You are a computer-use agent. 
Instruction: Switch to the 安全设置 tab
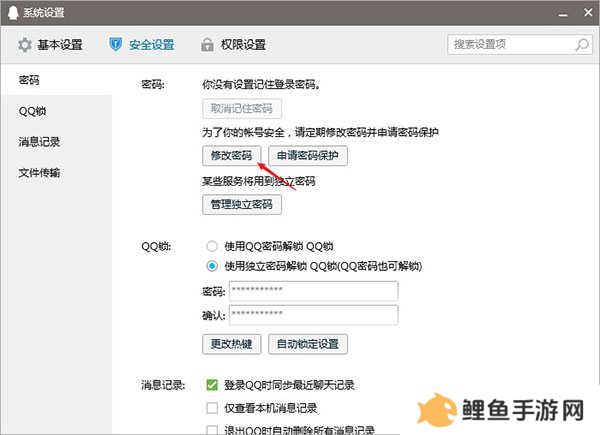tap(142, 45)
